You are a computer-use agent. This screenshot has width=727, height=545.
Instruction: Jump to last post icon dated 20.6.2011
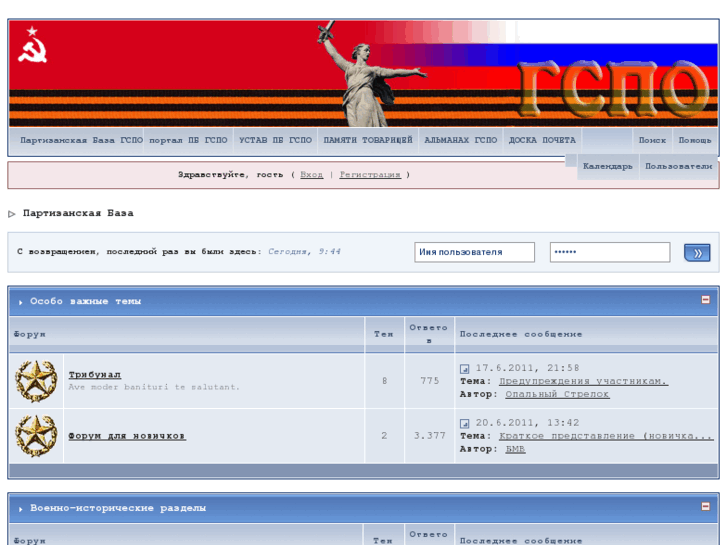[x=464, y=423]
